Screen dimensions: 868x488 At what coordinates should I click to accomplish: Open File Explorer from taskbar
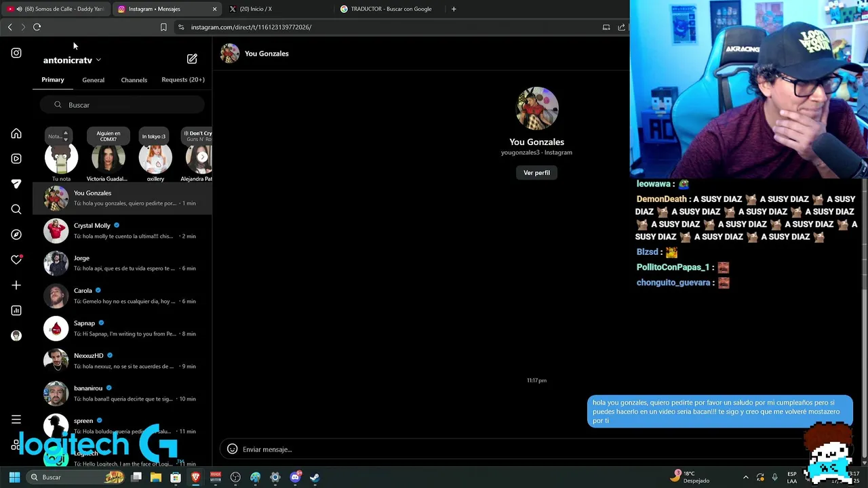click(156, 477)
